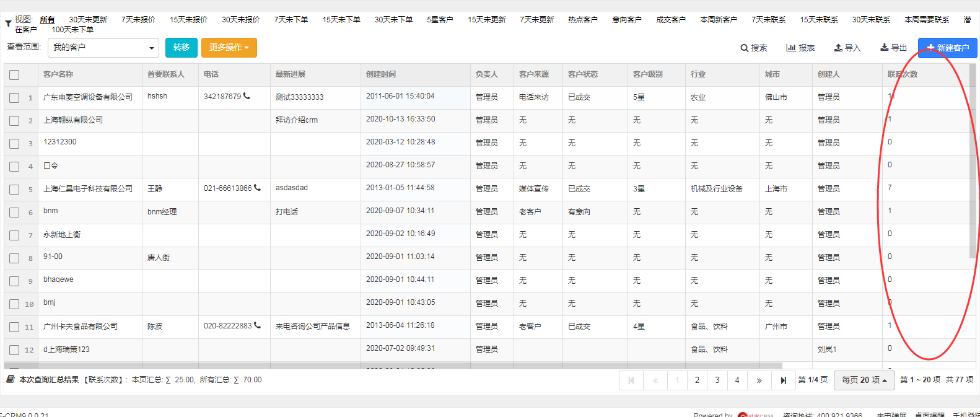Check the row for 上海翱纵有限公司
The width and height of the screenshot is (980, 417).
[x=14, y=121]
